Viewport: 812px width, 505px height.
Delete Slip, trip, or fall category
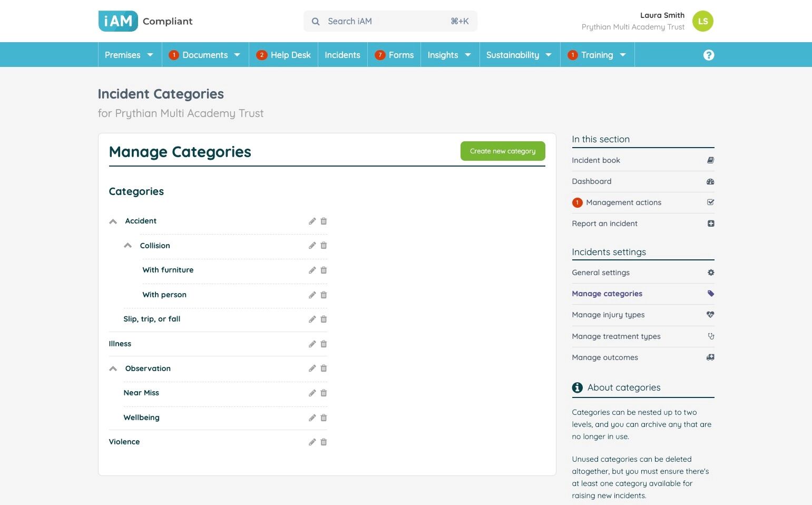click(x=324, y=319)
